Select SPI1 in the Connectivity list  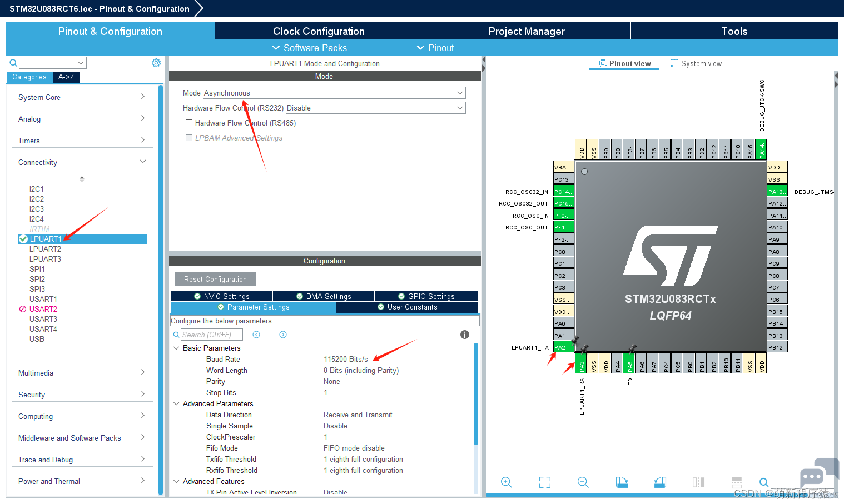pyautogui.click(x=37, y=269)
